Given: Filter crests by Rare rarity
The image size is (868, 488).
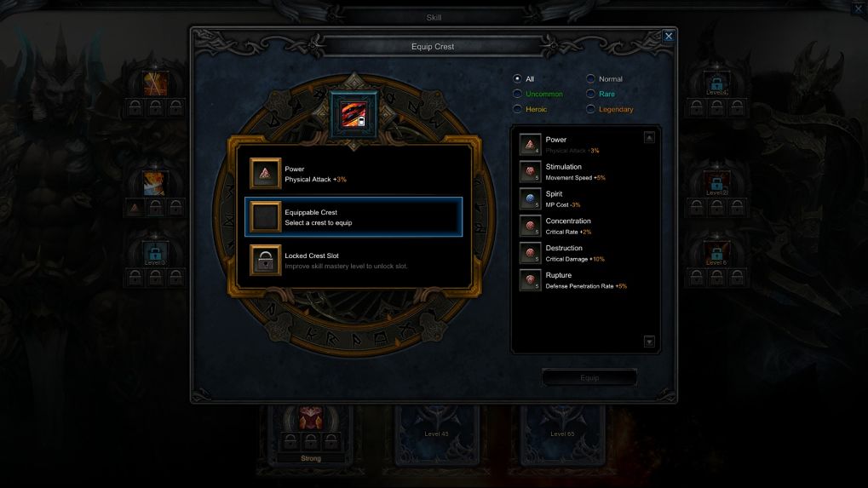Looking at the screenshot, I should [x=590, y=94].
